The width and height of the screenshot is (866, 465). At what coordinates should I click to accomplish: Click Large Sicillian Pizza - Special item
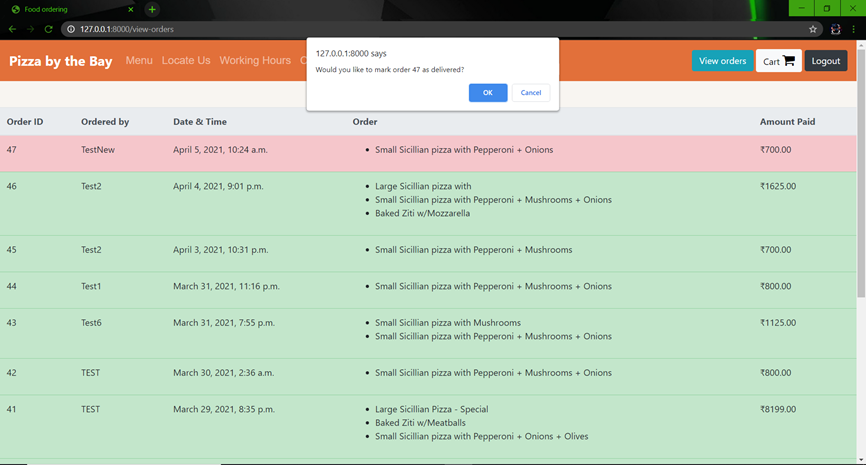point(432,409)
